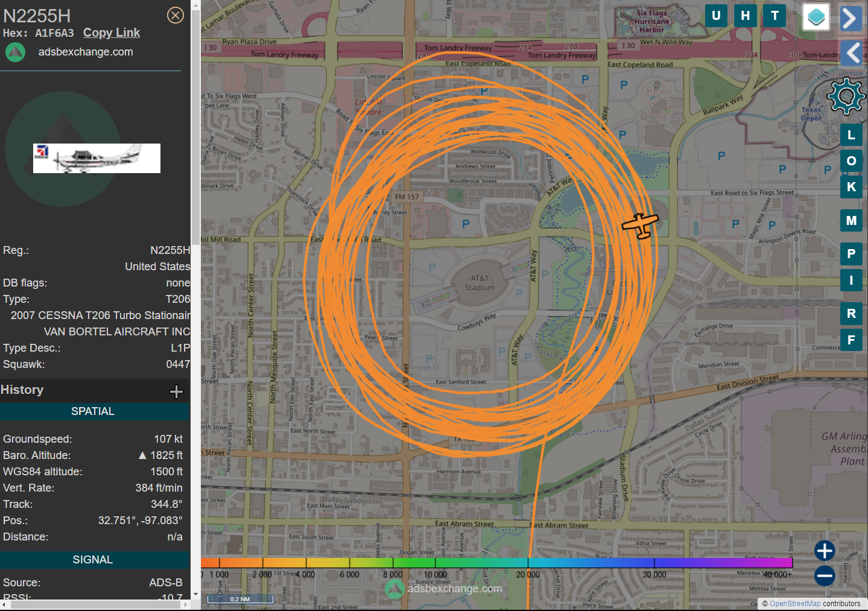
Task: Click the Groundspeed 107 kt value
Action: click(168, 439)
